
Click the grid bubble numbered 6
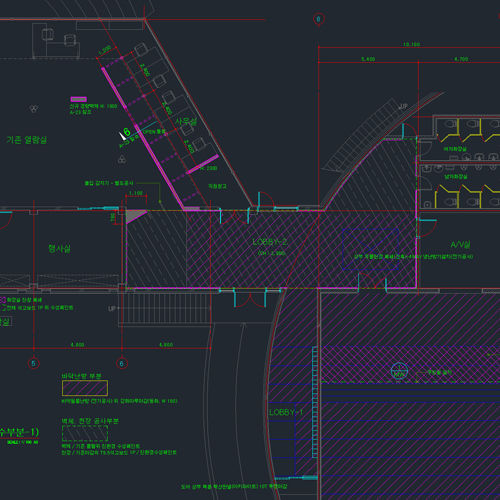click(122, 363)
